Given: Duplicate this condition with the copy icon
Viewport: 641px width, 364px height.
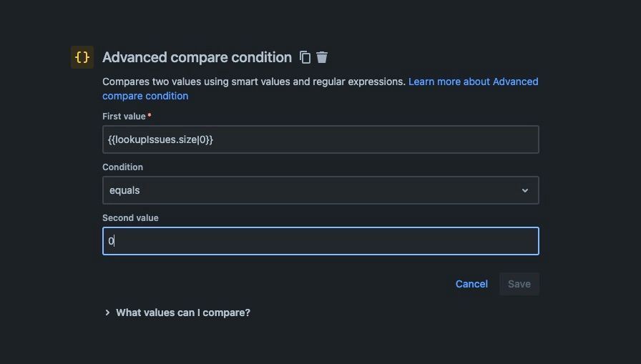Looking at the screenshot, I should click(x=305, y=57).
